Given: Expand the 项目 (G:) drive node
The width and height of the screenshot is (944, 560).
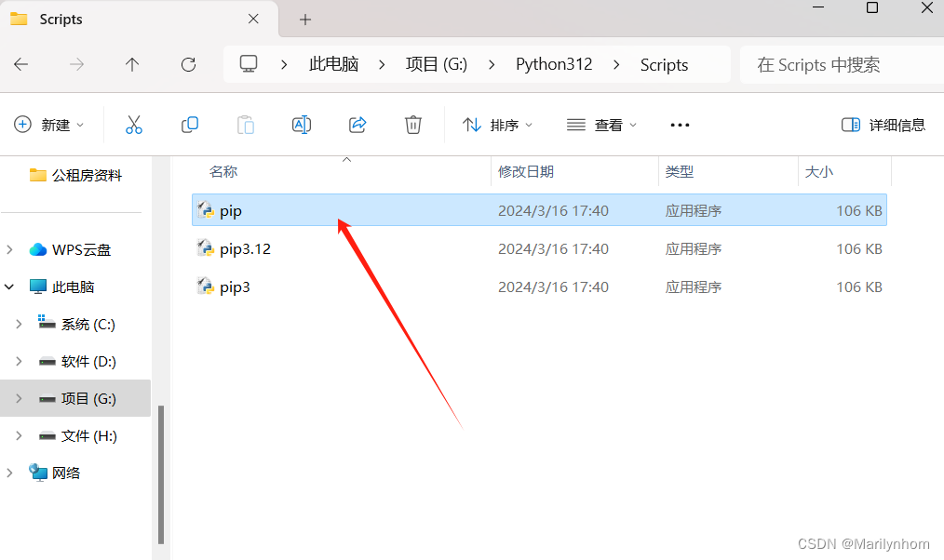Looking at the screenshot, I should pos(19,399).
